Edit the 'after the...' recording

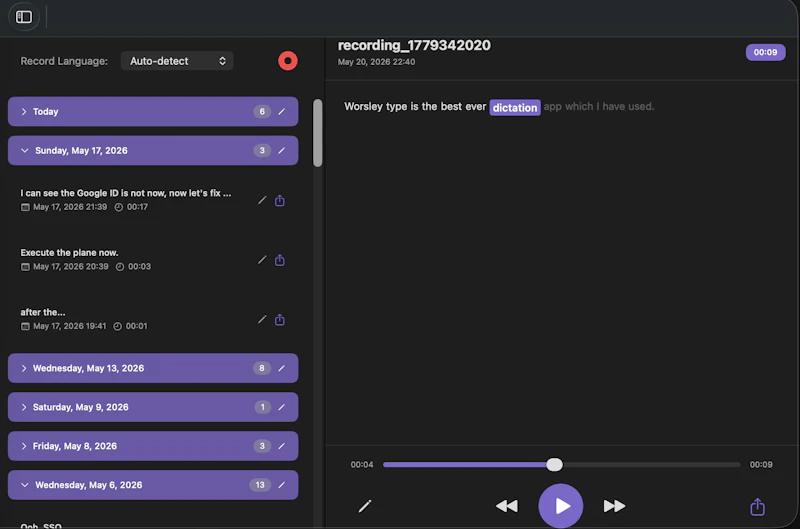[x=262, y=319]
